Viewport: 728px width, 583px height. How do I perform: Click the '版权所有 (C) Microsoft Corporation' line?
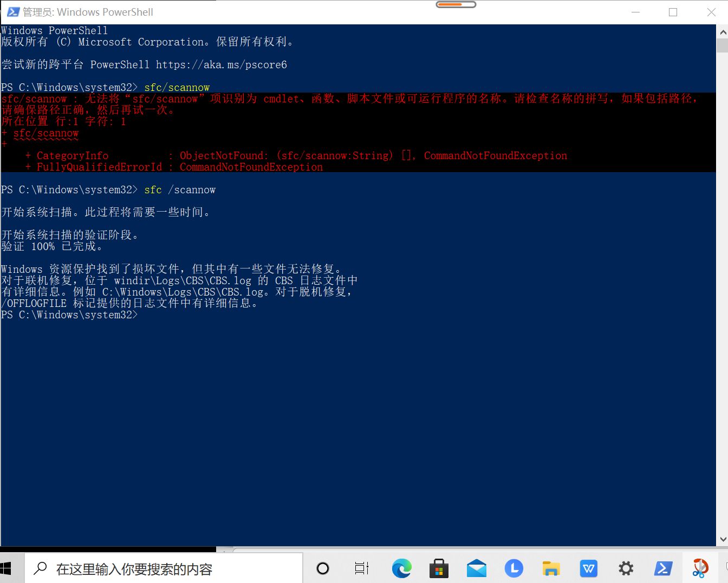pyautogui.click(x=148, y=42)
